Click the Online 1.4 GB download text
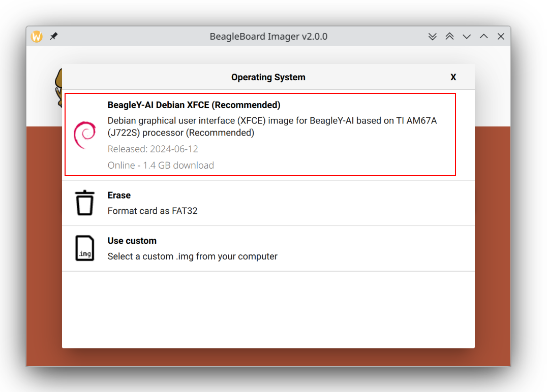 pyautogui.click(x=160, y=165)
